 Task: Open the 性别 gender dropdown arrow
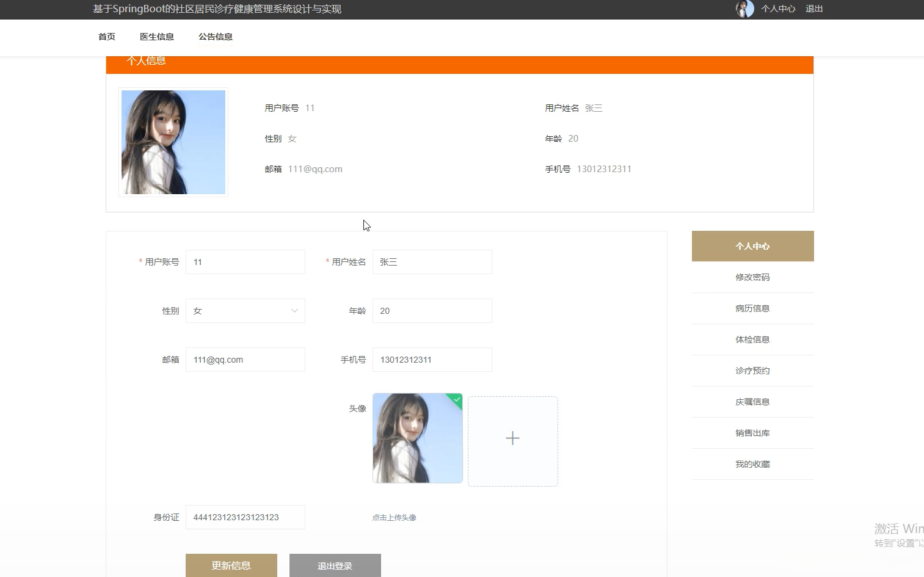tap(294, 311)
